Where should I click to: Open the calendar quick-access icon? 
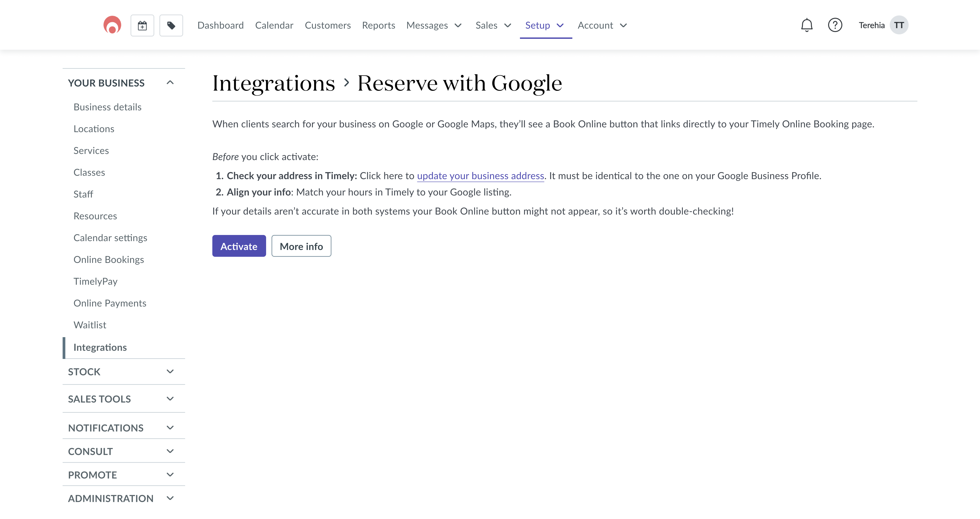coord(142,25)
